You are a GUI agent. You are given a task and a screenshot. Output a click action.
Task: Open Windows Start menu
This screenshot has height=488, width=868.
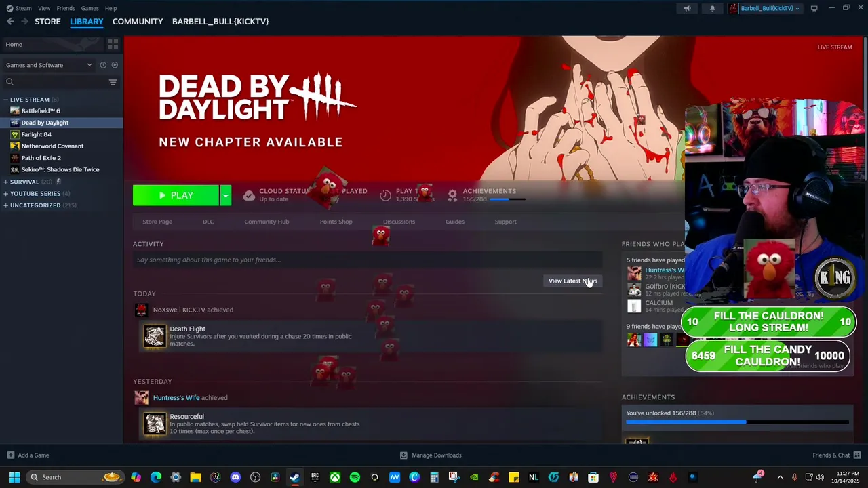pyautogui.click(x=14, y=477)
